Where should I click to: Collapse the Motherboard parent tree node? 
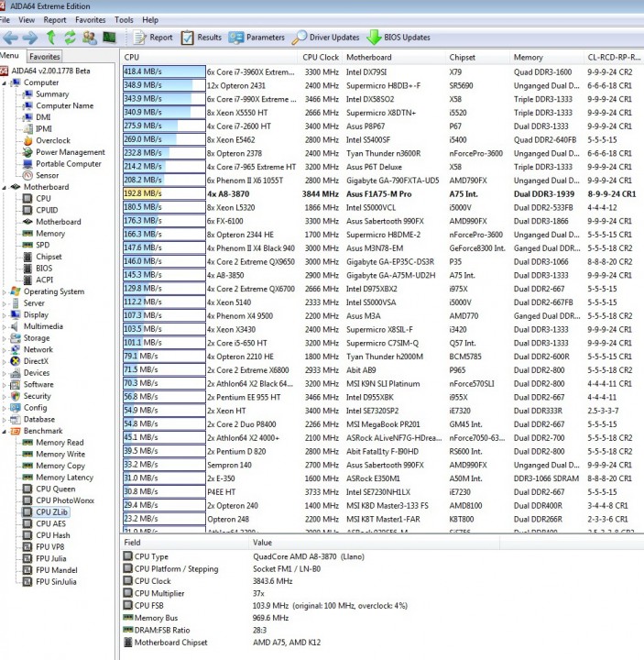[5, 187]
